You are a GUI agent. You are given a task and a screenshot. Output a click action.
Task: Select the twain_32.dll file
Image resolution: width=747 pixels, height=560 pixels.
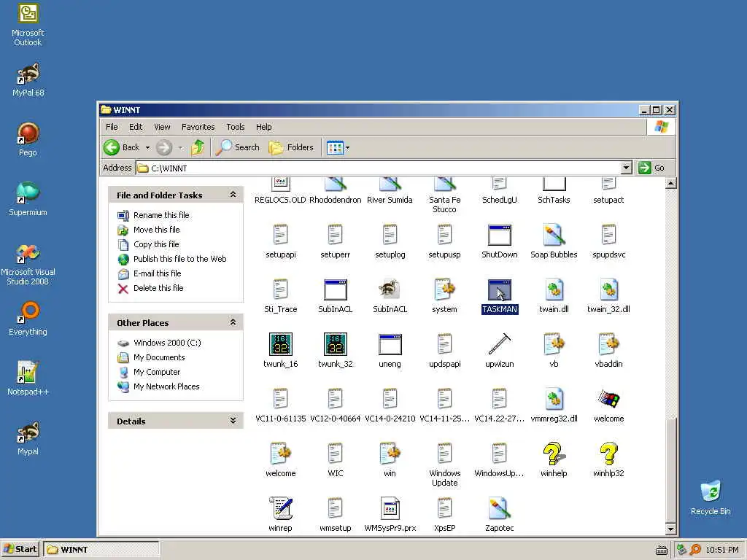(608, 290)
